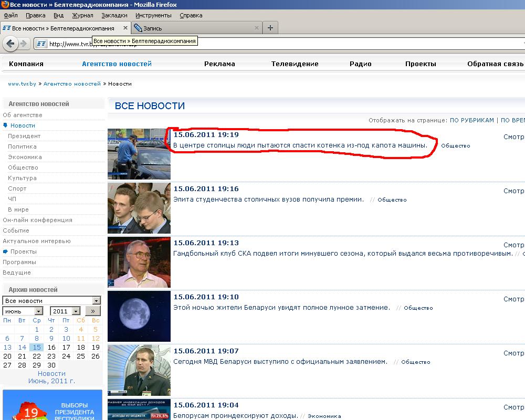525x420 pixels.
Task: Select June 10 in the calendar
Action: coord(66,338)
